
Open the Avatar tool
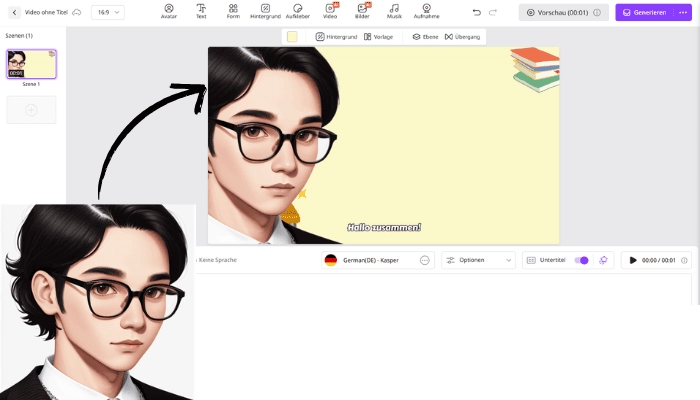pyautogui.click(x=169, y=11)
